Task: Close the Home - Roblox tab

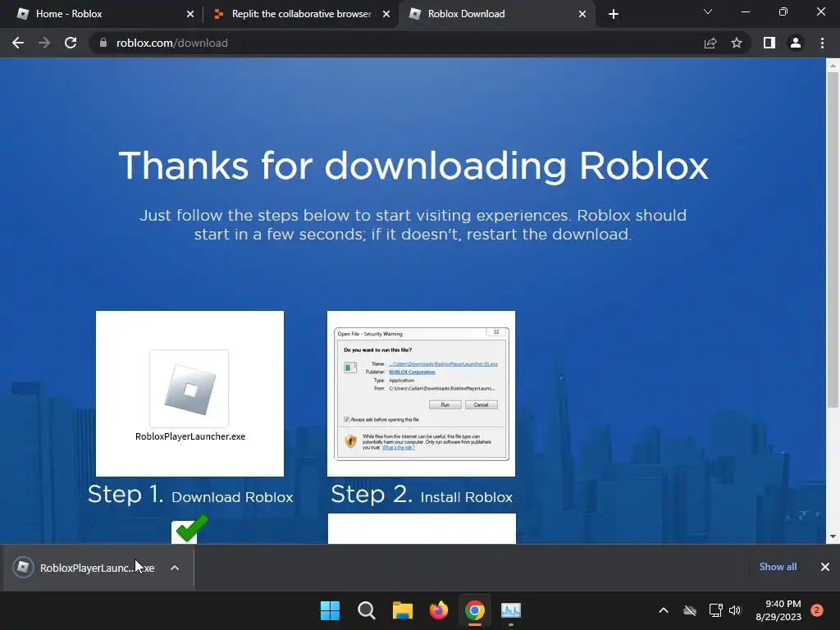Action: (189, 14)
